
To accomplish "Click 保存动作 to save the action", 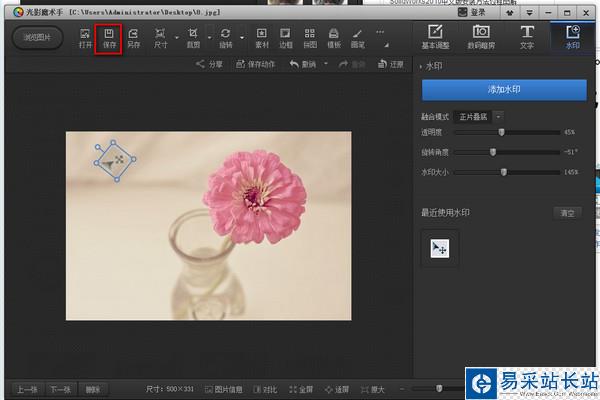I will pos(255,64).
